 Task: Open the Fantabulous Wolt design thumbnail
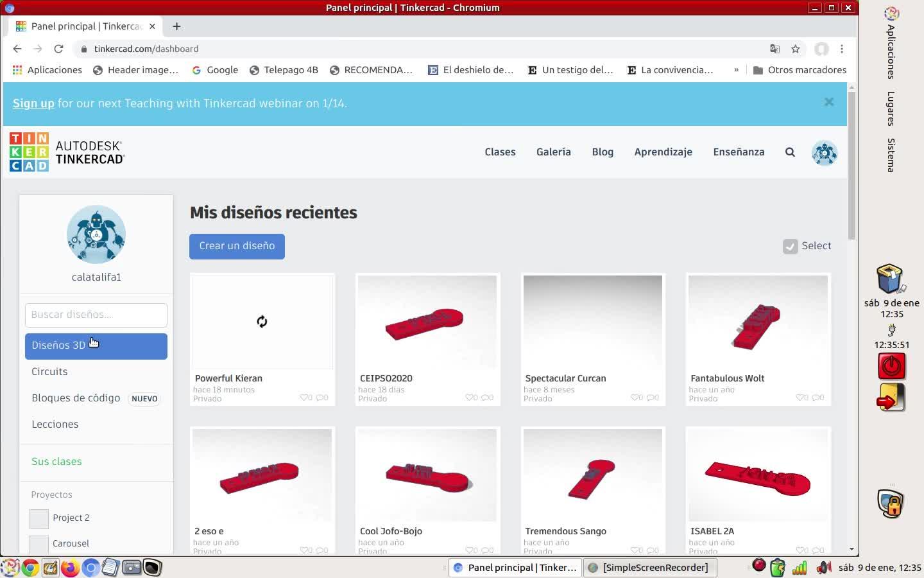758,322
